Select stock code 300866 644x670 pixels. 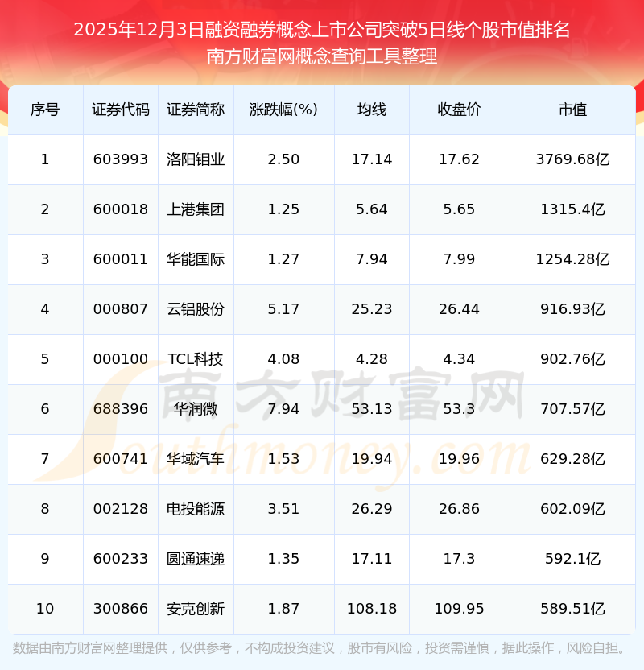pos(121,610)
